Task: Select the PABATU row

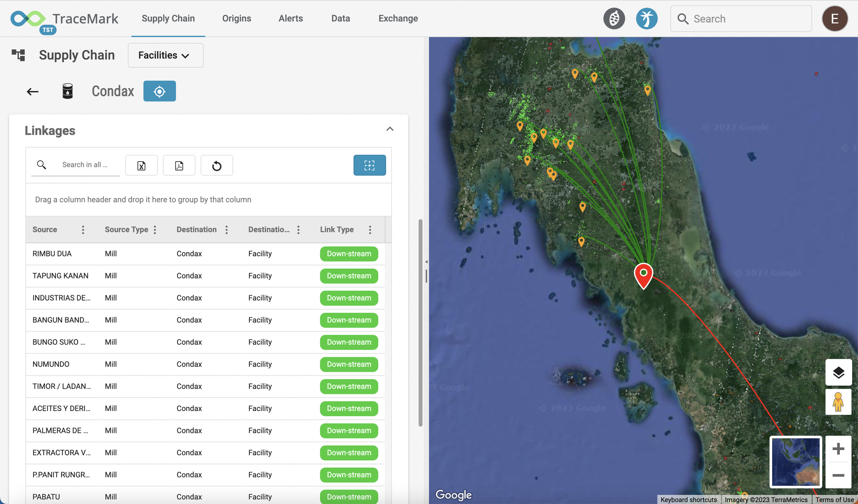Action: point(205,495)
